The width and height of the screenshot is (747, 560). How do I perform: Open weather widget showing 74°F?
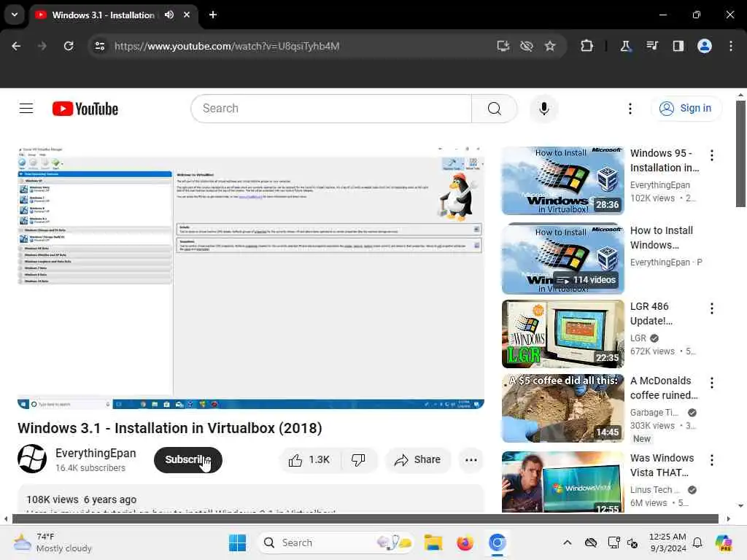click(x=53, y=542)
